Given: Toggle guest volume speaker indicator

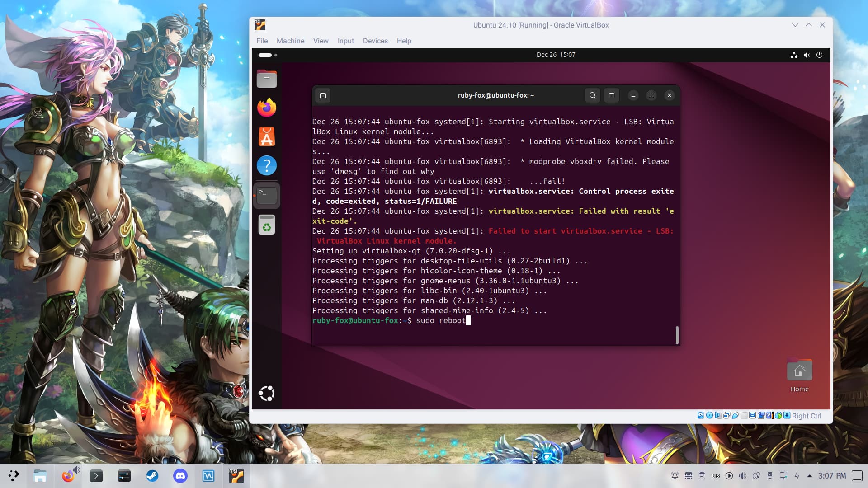Looking at the screenshot, I should (x=807, y=55).
